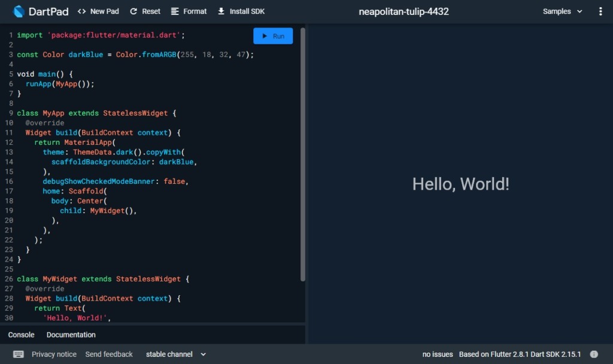
Task: Click the darkBlue constant on line 3
Action: click(x=86, y=54)
